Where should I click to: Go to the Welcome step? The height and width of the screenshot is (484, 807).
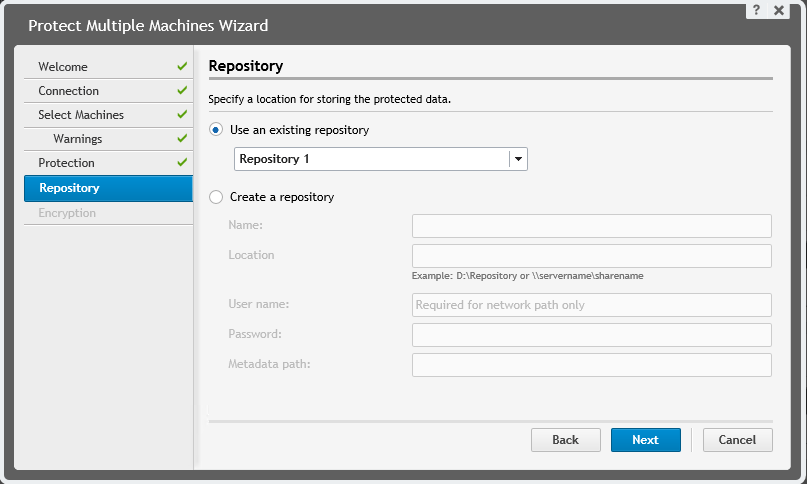pyautogui.click(x=63, y=67)
